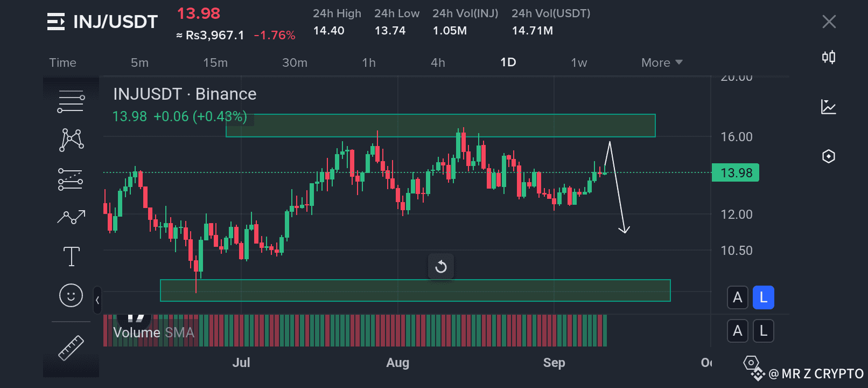Select the 1D timeframe
The width and height of the screenshot is (868, 388).
point(508,63)
